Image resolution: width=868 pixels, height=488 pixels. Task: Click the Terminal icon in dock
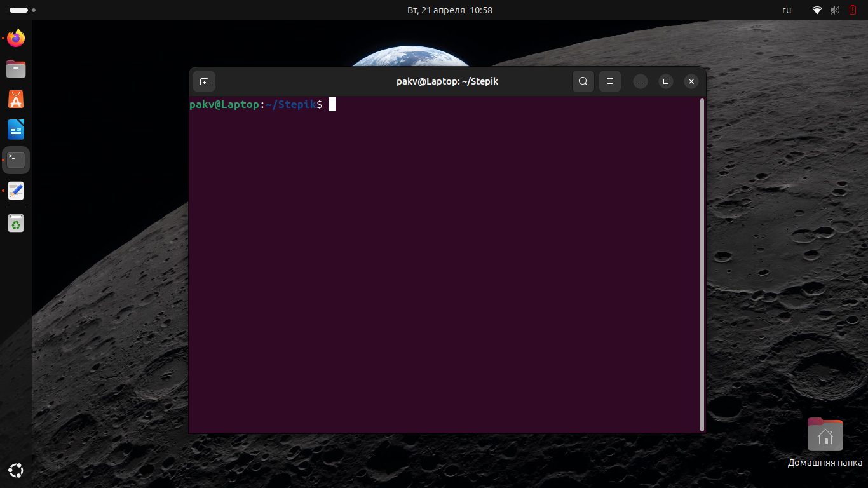coord(16,160)
